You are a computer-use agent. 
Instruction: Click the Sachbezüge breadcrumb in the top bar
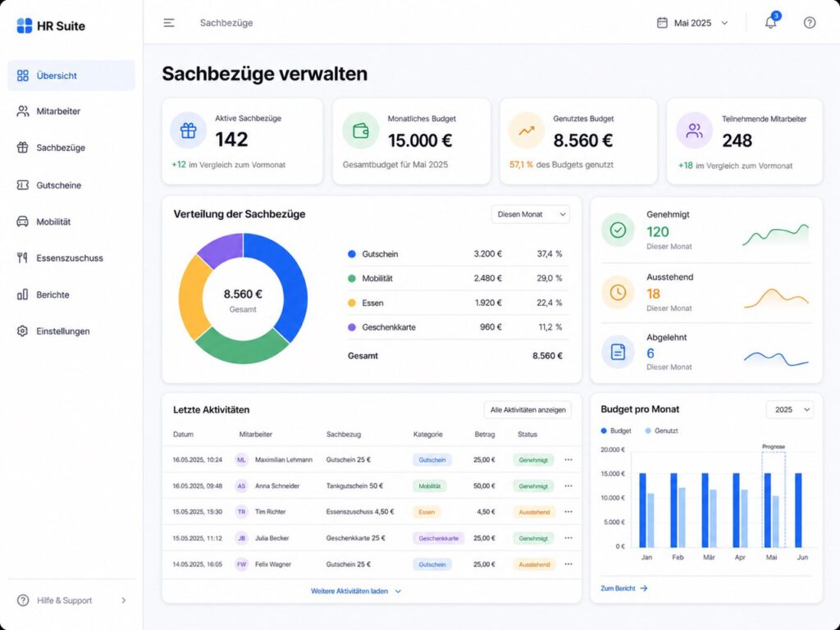tap(226, 22)
